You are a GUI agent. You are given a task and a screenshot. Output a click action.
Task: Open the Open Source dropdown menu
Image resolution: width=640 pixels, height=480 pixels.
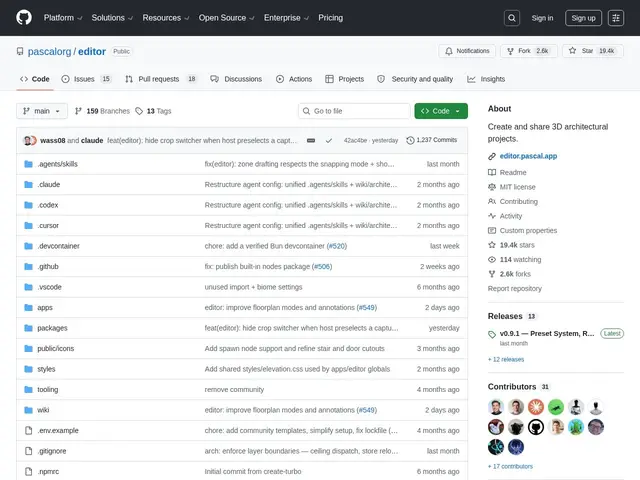coord(227,18)
